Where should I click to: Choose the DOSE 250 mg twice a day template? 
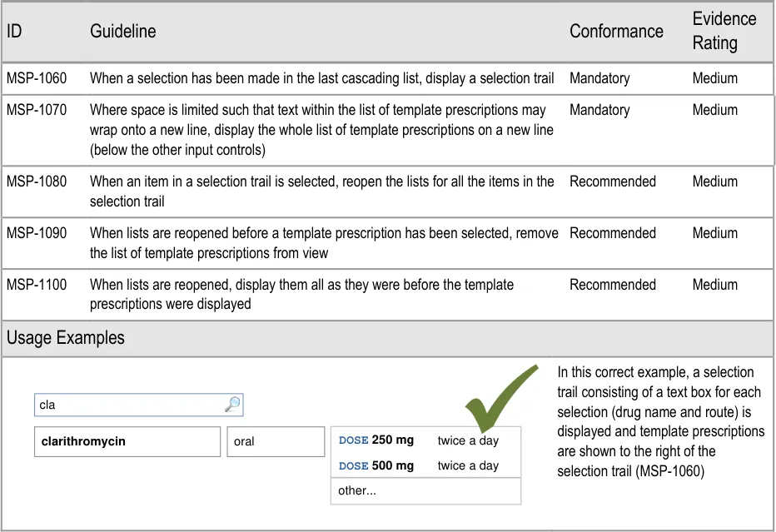[425, 440]
